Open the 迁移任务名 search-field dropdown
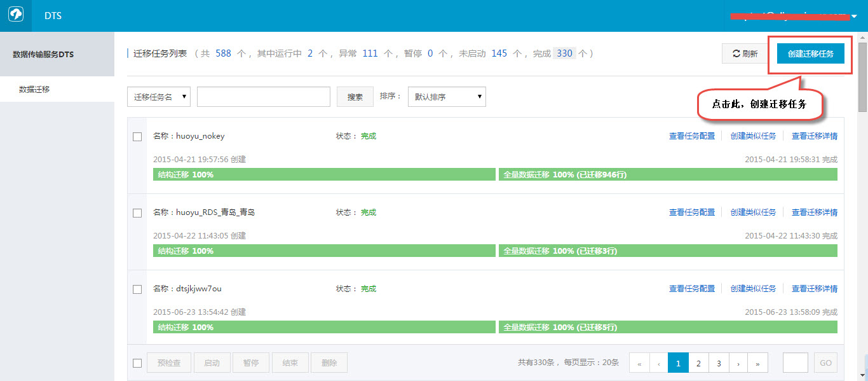Viewport: 868px width, 381px height. coord(159,97)
